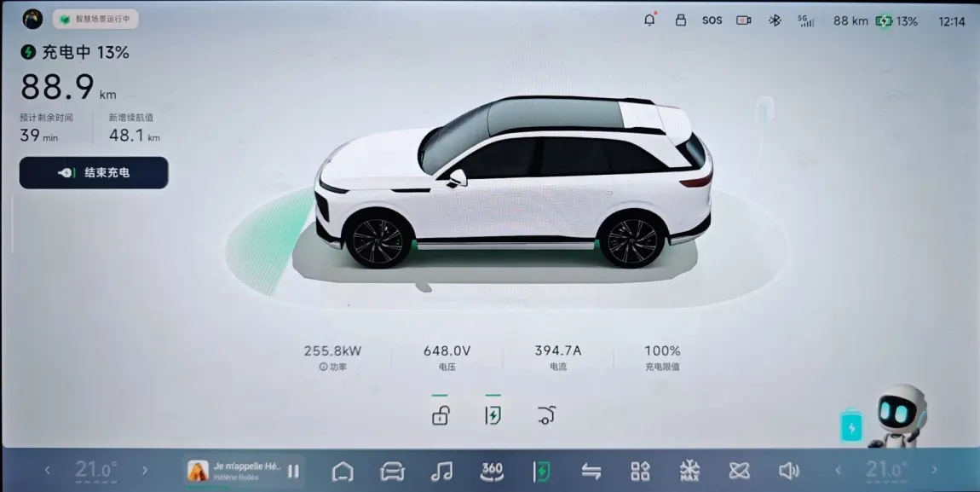The image size is (980, 492).
Task: Increase right temperature with right chevron
Action: (935, 470)
